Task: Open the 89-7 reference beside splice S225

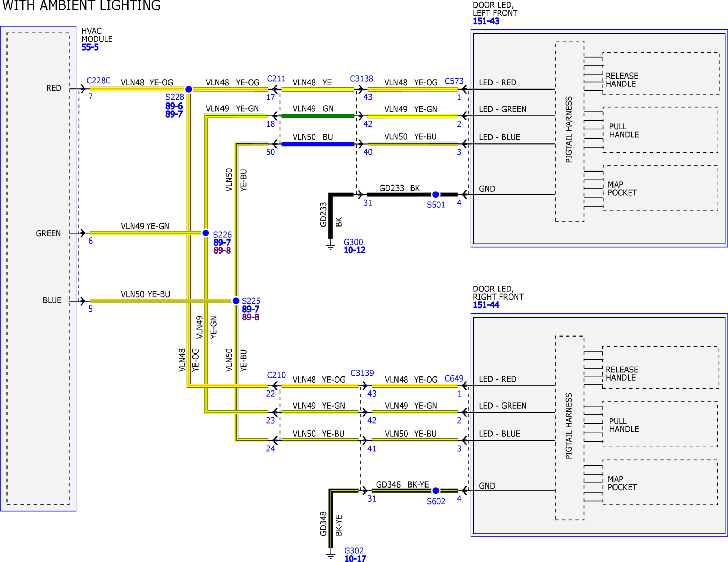Action: tap(251, 309)
